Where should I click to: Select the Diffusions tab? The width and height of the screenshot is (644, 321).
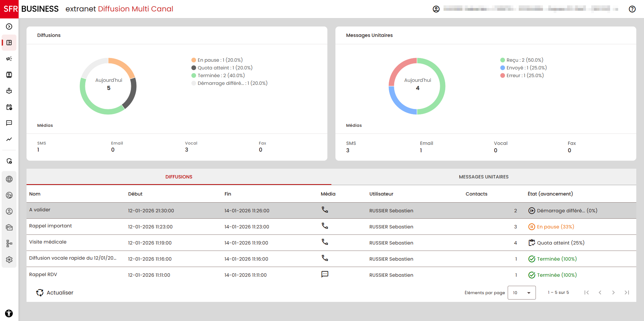tap(179, 177)
